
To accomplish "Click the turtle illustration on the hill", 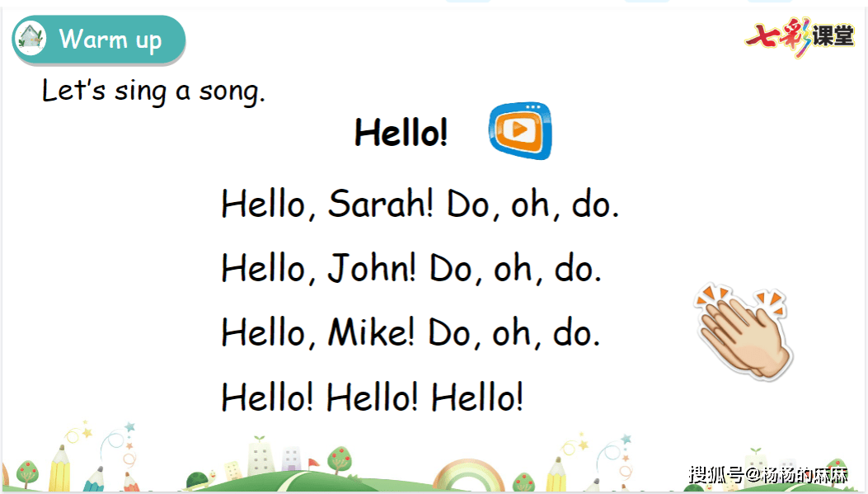I will point(197,478).
